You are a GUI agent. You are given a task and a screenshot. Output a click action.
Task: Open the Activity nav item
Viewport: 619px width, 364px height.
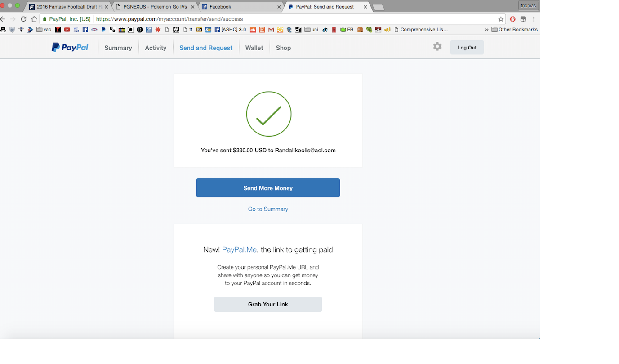[156, 48]
